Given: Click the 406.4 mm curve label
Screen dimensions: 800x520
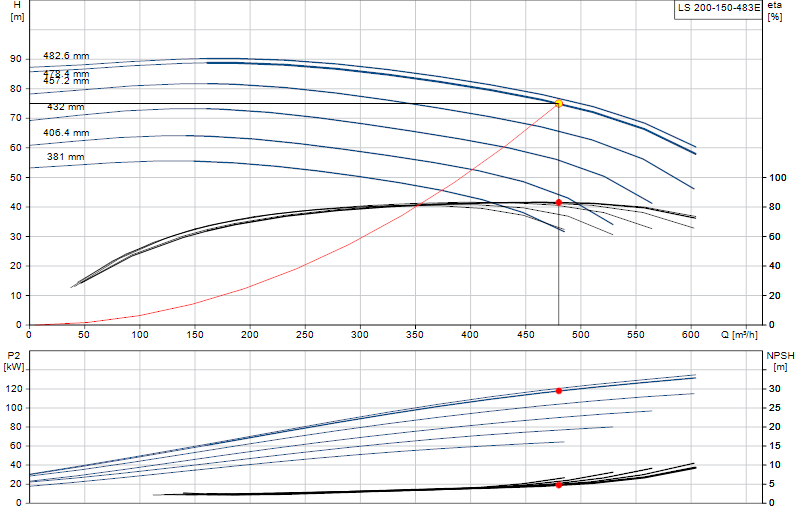Looking at the screenshot, I should pyautogui.click(x=66, y=133).
